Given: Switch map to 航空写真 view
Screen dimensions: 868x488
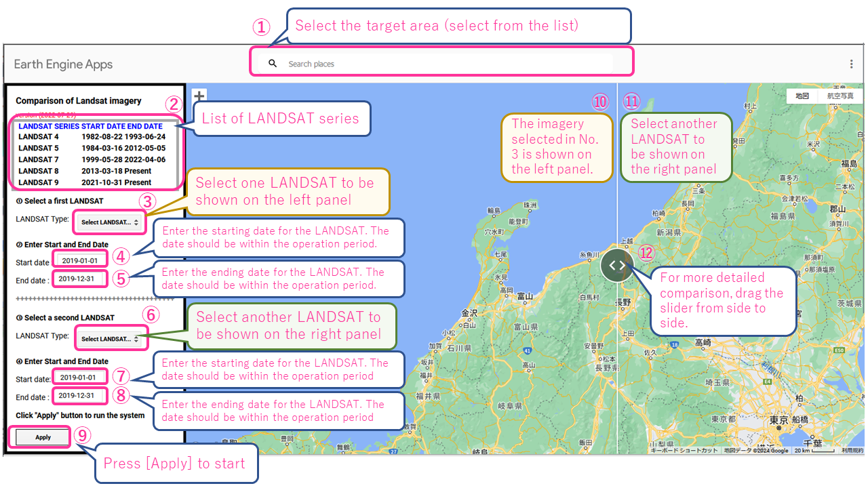Looking at the screenshot, I should click(840, 96).
